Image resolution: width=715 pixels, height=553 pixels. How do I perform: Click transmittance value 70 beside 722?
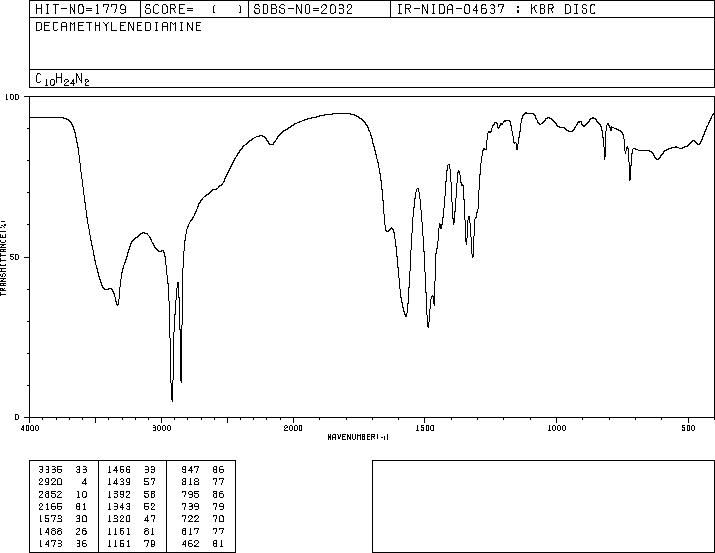(218, 519)
